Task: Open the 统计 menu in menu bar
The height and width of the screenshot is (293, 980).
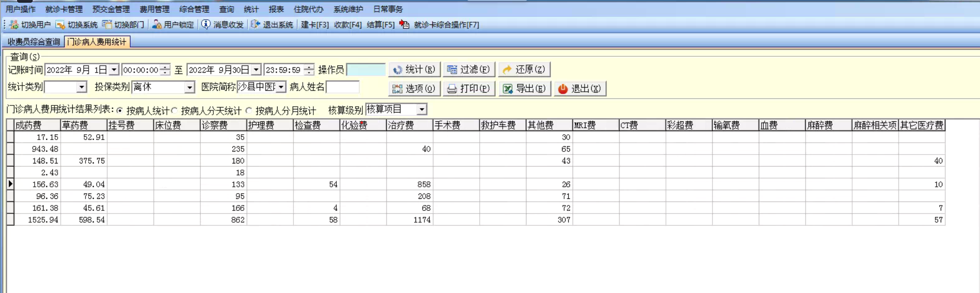Action: point(251,9)
